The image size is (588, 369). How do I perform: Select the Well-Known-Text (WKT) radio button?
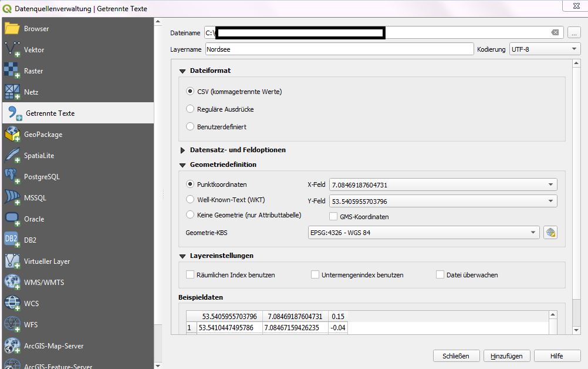[x=190, y=200]
